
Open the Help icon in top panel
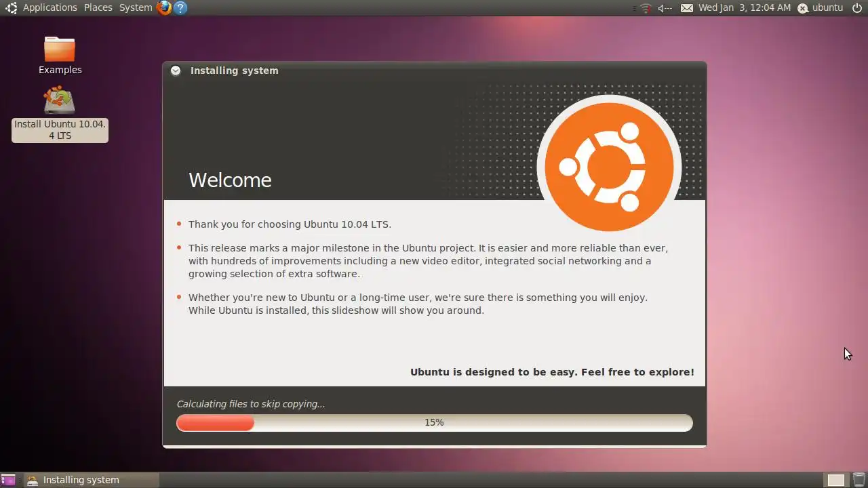click(x=180, y=8)
